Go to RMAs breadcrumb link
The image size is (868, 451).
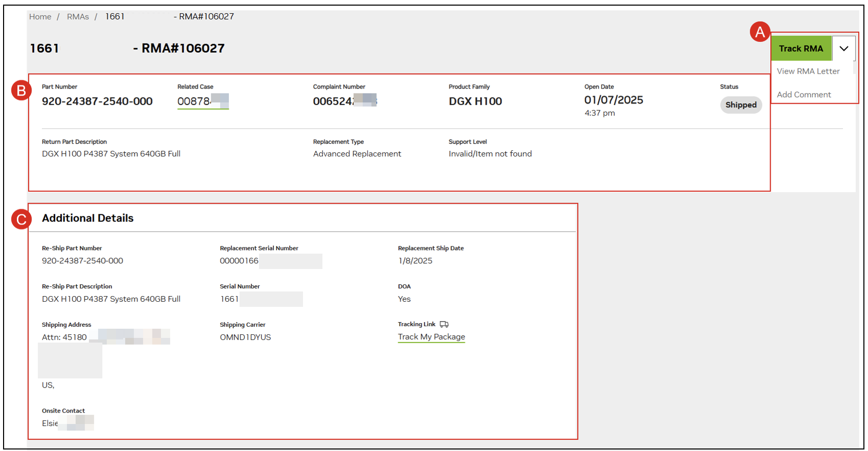click(x=78, y=17)
